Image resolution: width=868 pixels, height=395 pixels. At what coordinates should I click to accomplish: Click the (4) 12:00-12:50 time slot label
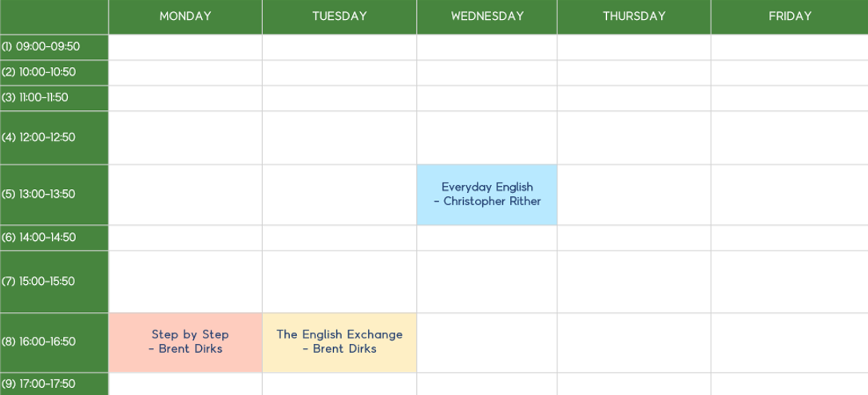54,138
